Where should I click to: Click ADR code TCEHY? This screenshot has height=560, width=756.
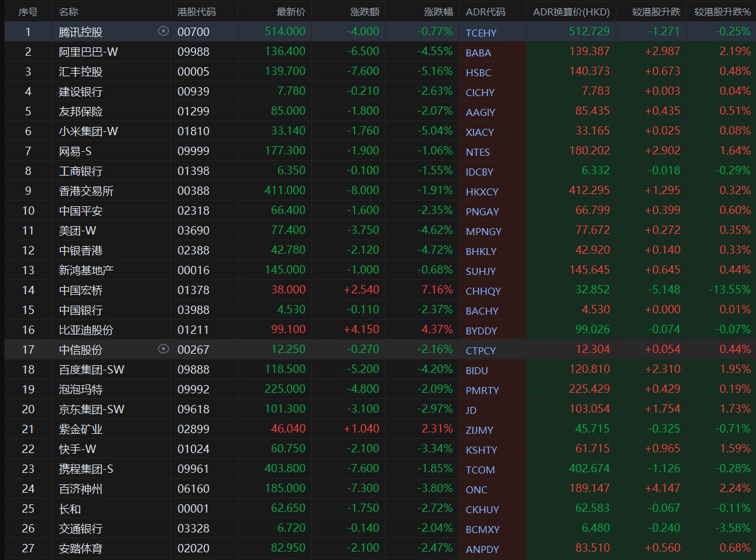481,32
